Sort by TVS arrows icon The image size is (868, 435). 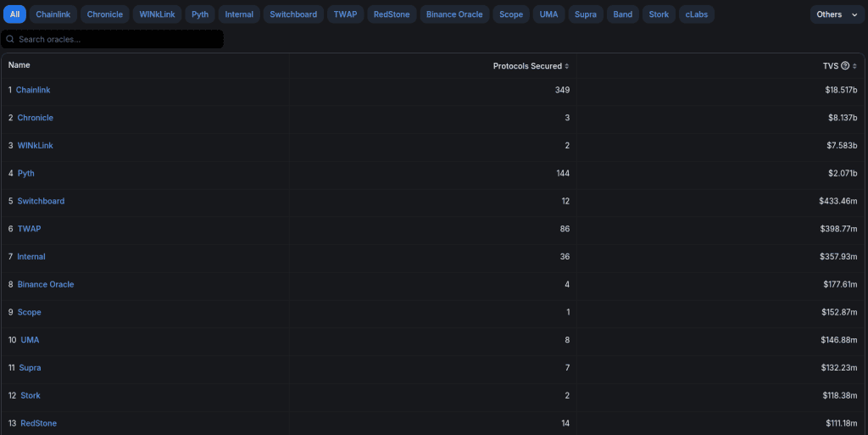(x=854, y=66)
